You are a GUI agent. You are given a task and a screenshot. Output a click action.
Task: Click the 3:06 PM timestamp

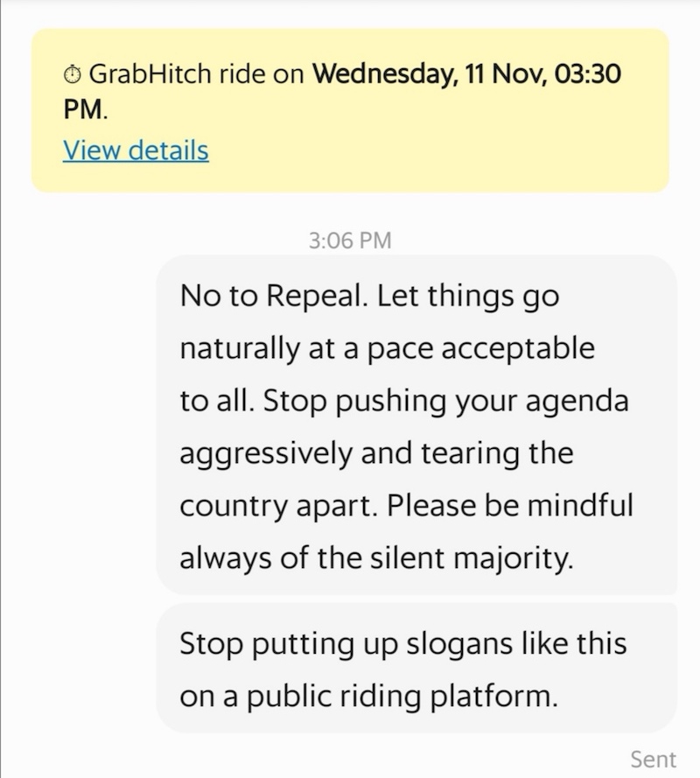pos(350,240)
